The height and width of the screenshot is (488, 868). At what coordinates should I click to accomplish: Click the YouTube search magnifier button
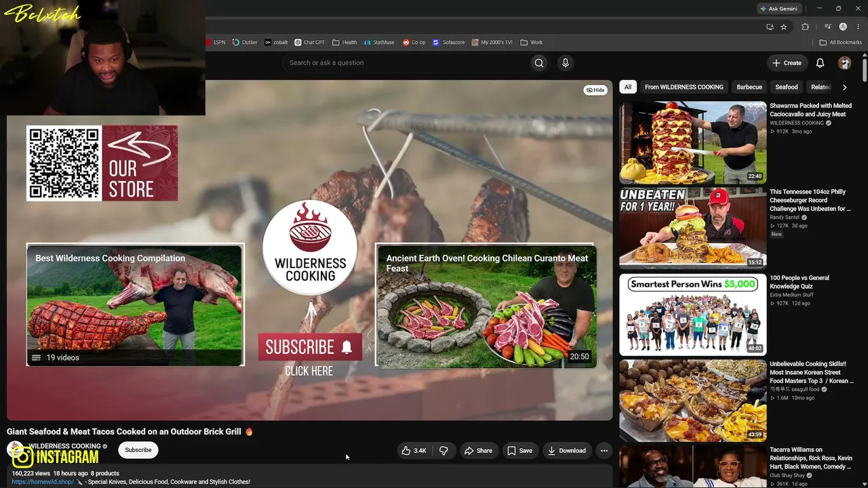point(539,63)
